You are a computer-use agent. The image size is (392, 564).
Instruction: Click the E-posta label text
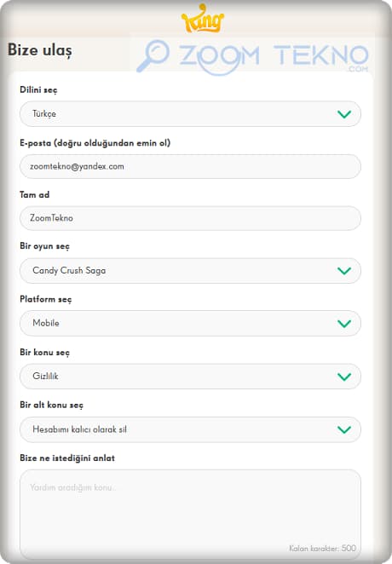point(95,143)
